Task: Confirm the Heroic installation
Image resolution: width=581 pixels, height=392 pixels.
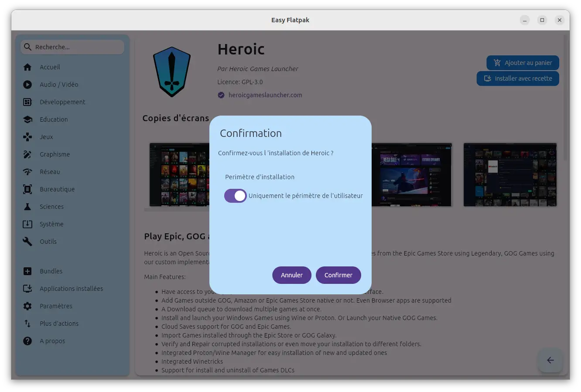Action: tap(338, 275)
